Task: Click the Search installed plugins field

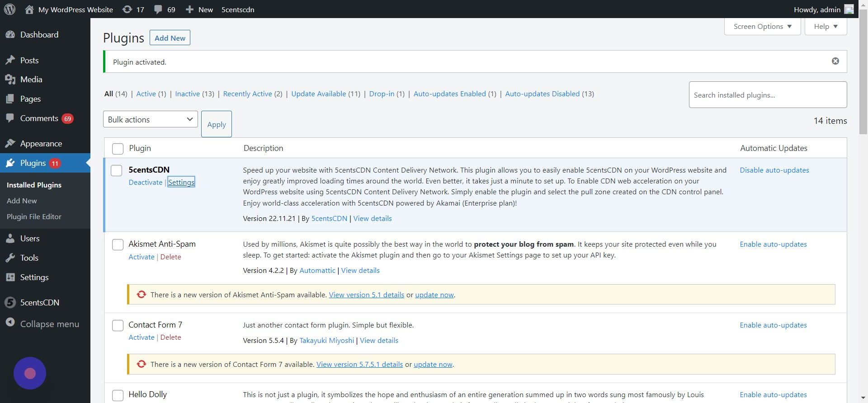Action: tap(768, 95)
